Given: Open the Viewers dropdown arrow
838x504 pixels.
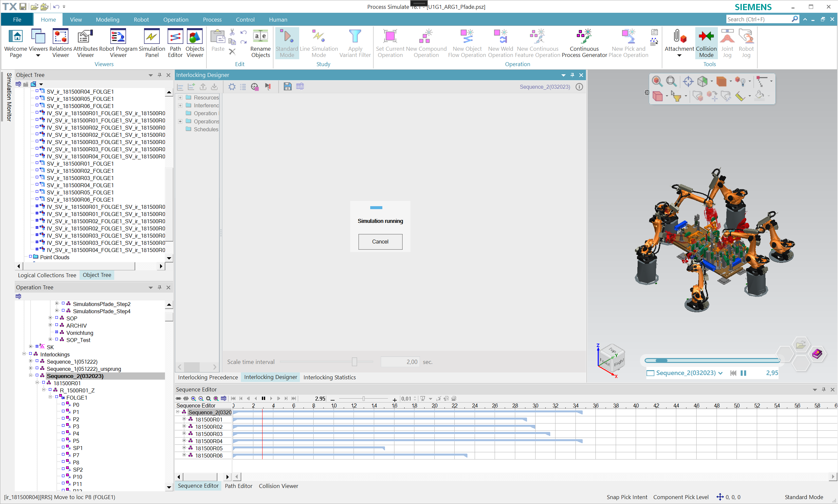Looking at the screenshot, I should pyautogui.click(x=38, y=55).
